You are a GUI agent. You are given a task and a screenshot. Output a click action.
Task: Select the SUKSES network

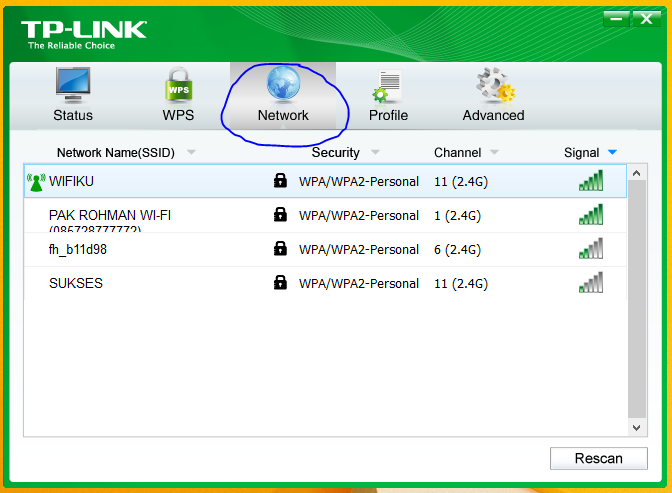pyautogui.click(x=76, y=283)
